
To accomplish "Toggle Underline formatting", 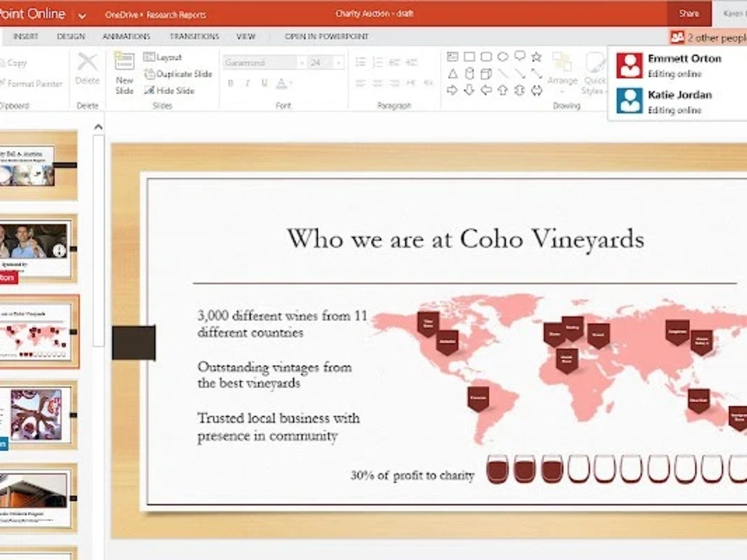I will [x=264, y=84].
